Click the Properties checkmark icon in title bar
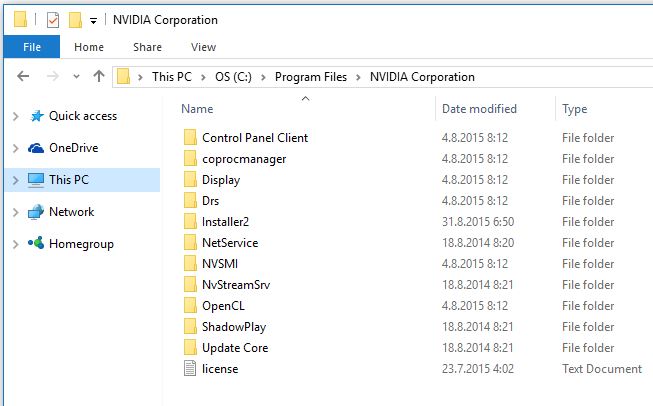Image resolution: width=653 pixels, height=406 pixels. [x=53, y=20]
